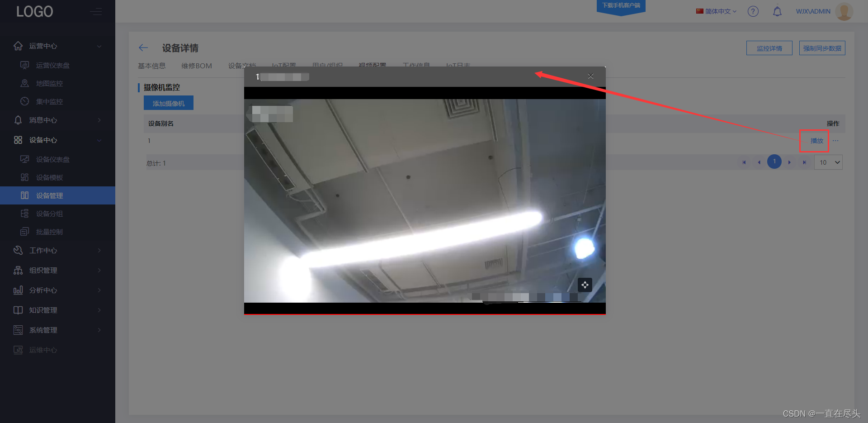This screenshot has width=868, height=423.
Task: Switch to 基本信息 tab
Action: pos(152,66)
